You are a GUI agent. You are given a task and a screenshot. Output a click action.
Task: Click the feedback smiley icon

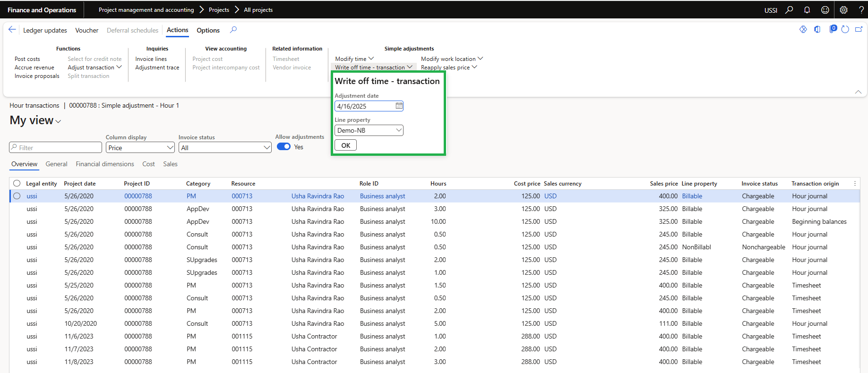[x=825, y=10]
